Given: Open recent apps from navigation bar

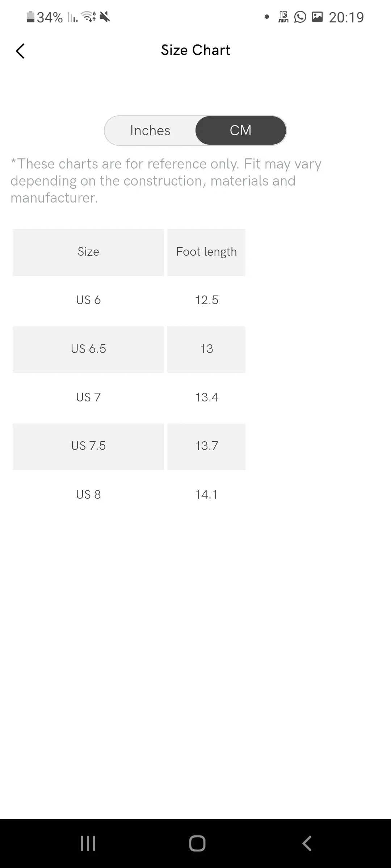Looking at the screenshot, I should [88, 843].
